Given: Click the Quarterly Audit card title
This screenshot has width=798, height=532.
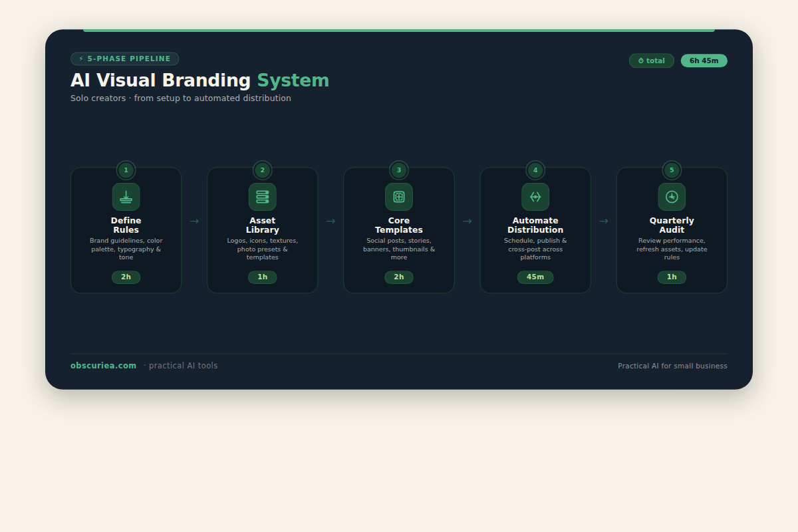Looking at the screenshot, I should (x=672, y=225).
